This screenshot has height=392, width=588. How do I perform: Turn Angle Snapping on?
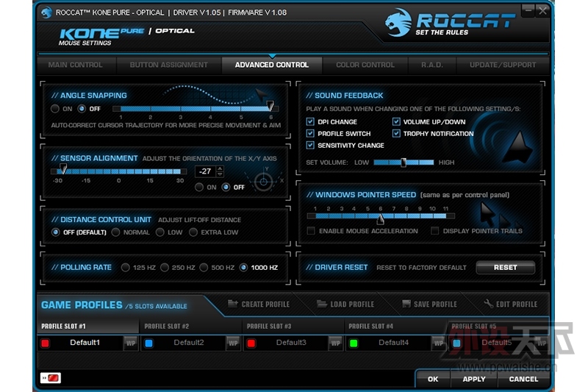[55, 109]
